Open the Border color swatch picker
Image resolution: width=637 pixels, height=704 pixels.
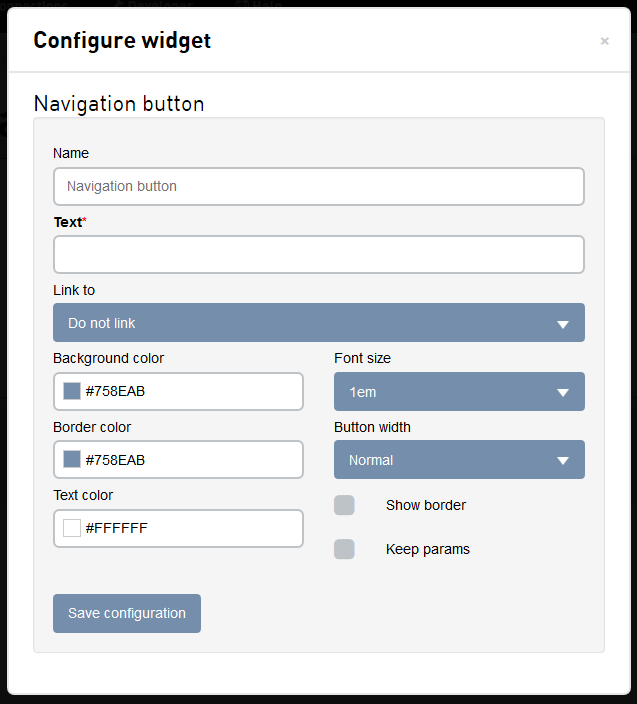(x=72, y=460)
